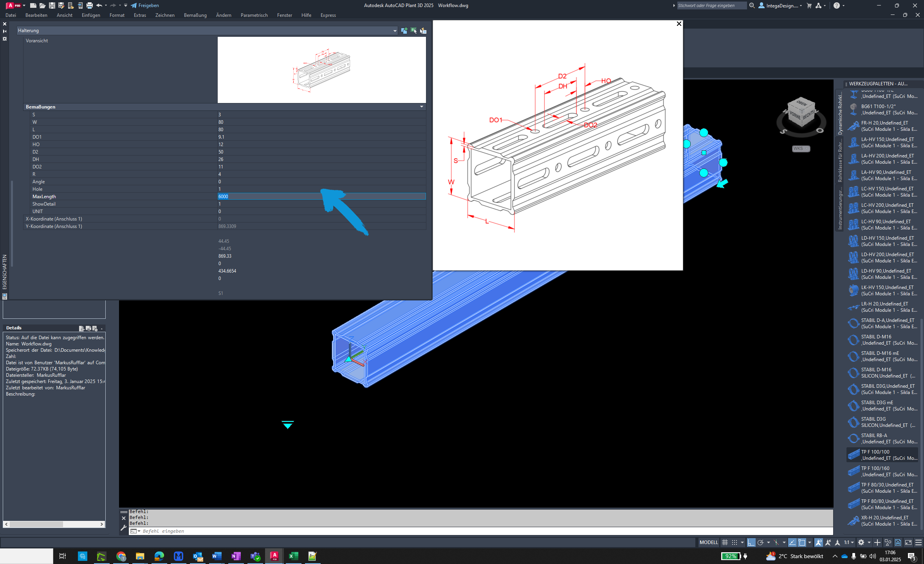Screen dimensions: 924x564
Task: Open status bar customization hamburger icon
Action: (918, 542)
